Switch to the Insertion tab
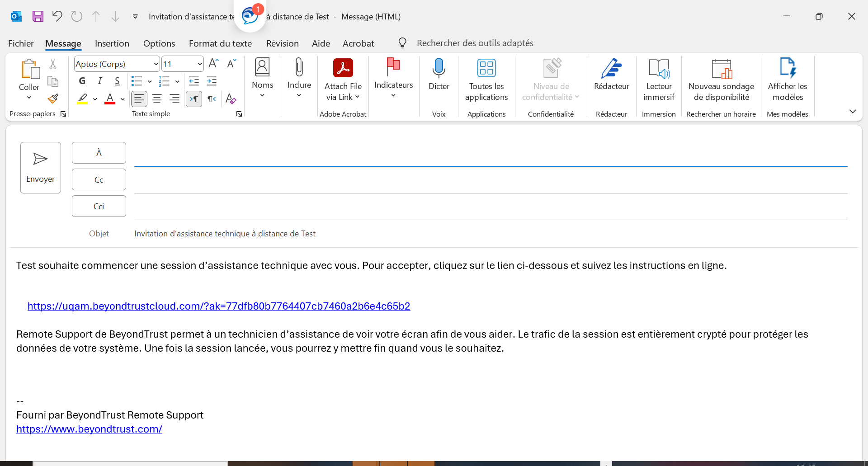This screenshot has width=868, height=466. pyautogui.click(x=112, y=43)
